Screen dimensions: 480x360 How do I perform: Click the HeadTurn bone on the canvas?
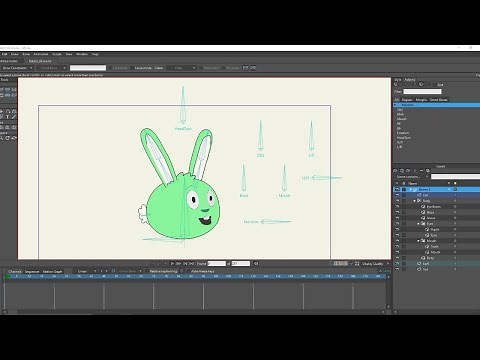pos(183,105)
